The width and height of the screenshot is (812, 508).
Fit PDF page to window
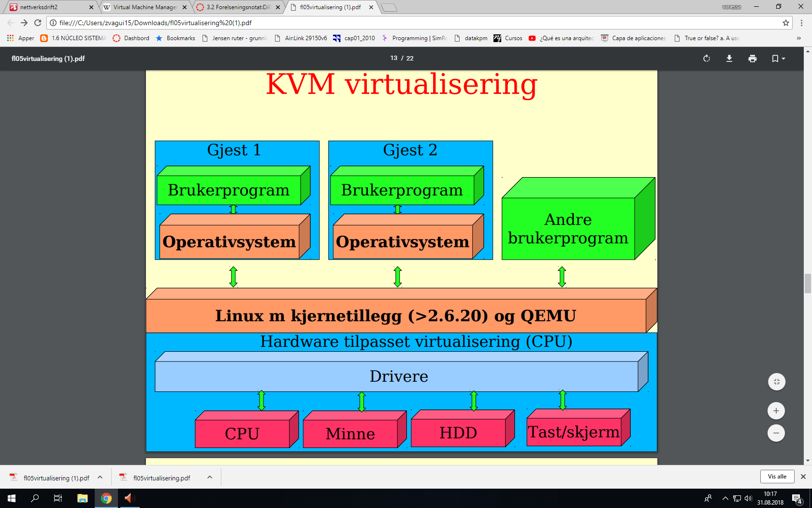click(777, 382)
